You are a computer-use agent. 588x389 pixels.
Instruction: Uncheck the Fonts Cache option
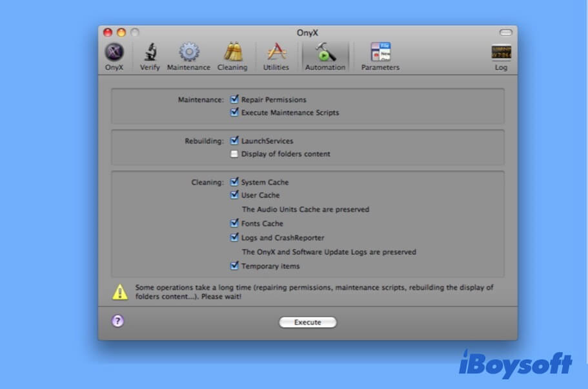tap(235, 223)
